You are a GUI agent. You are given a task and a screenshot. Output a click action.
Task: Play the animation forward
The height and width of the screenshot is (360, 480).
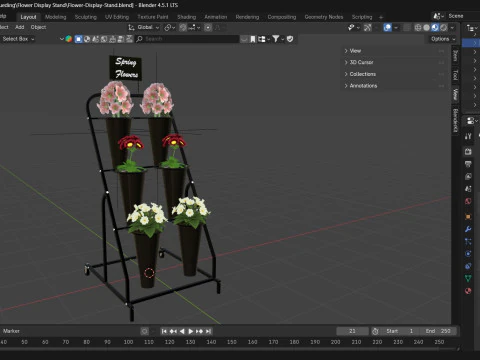(191, 331)
